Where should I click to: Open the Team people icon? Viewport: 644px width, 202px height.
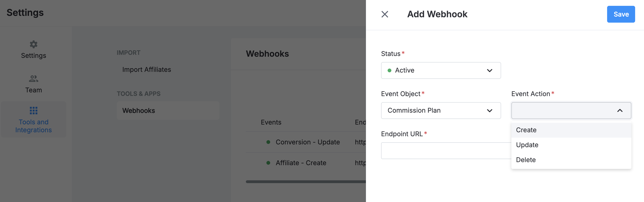[x=33, y=79]
